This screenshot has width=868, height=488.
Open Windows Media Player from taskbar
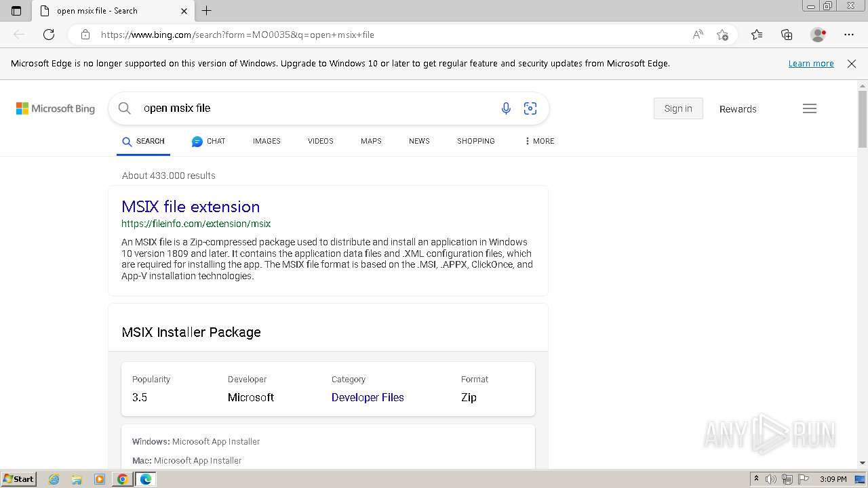pyautogui.click(x=100, y=479)
